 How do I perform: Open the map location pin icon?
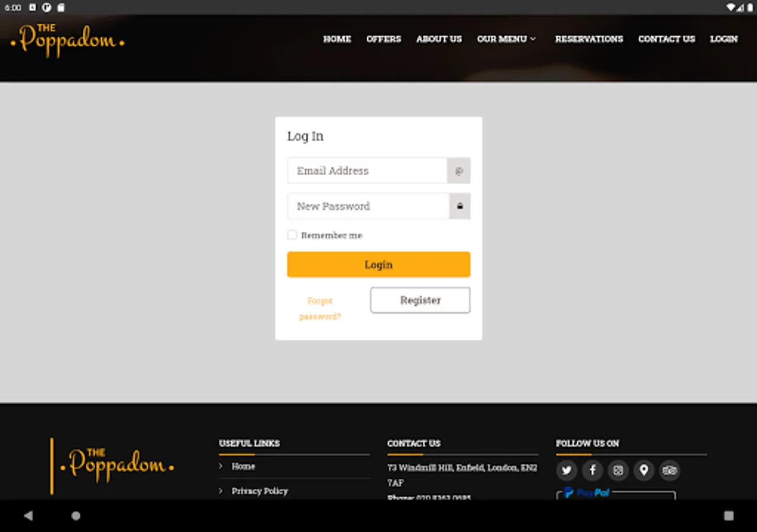pyautogui.click(x=644, y=471)
